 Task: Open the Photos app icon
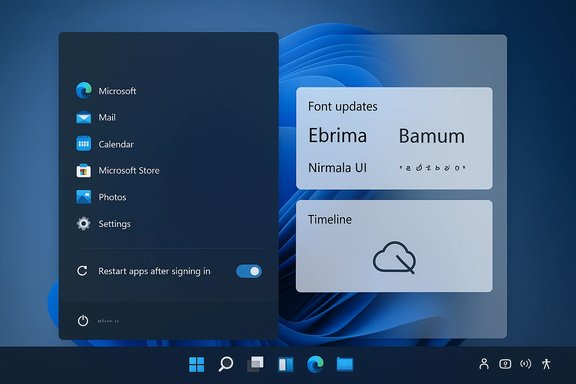(x=84, y=197)
